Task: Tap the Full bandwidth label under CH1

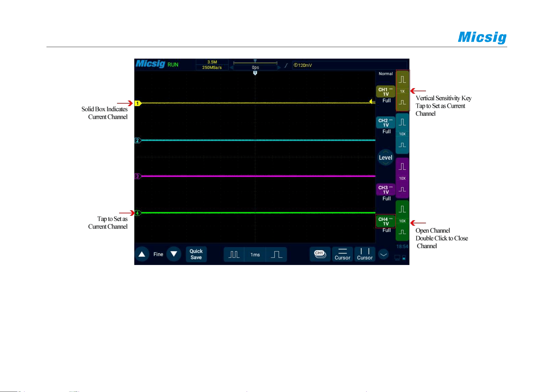Action: tap(386, 101)
